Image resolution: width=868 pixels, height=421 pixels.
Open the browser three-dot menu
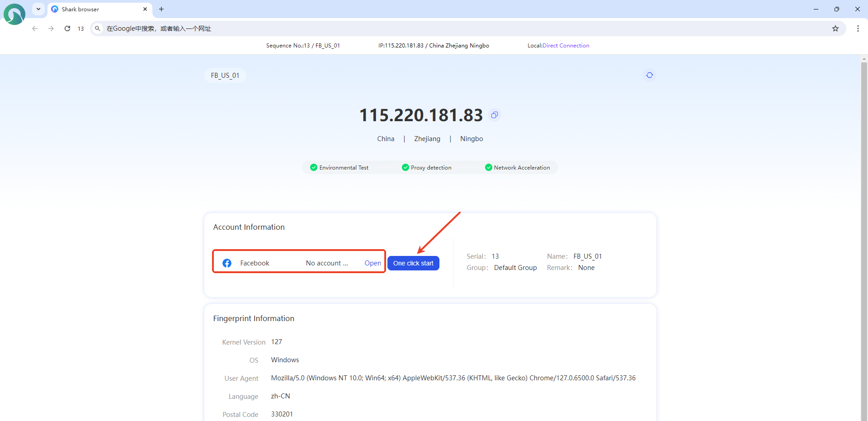click(x=858, y=28)
